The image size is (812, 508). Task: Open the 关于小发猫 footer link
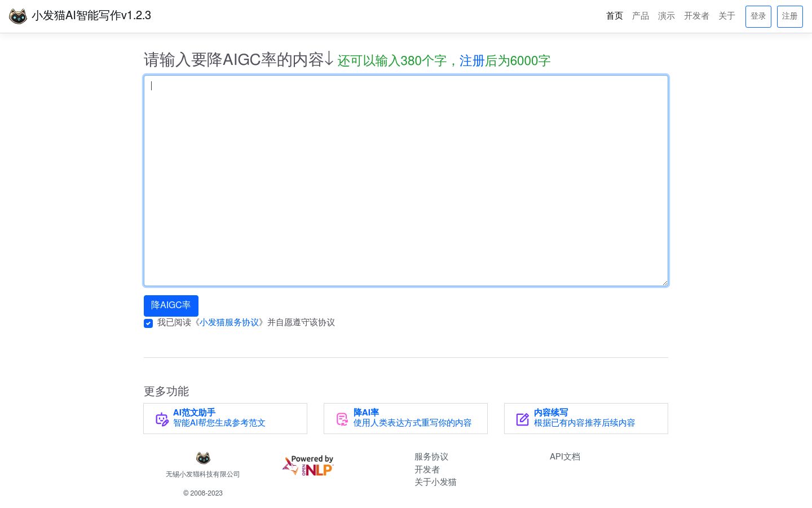435,482
